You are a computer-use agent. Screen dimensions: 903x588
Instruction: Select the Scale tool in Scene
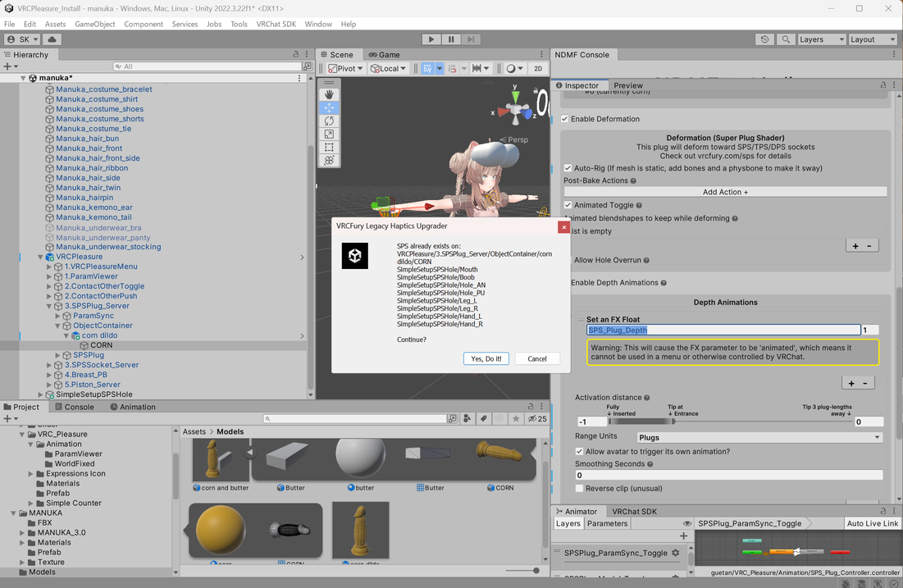[329, 134]
